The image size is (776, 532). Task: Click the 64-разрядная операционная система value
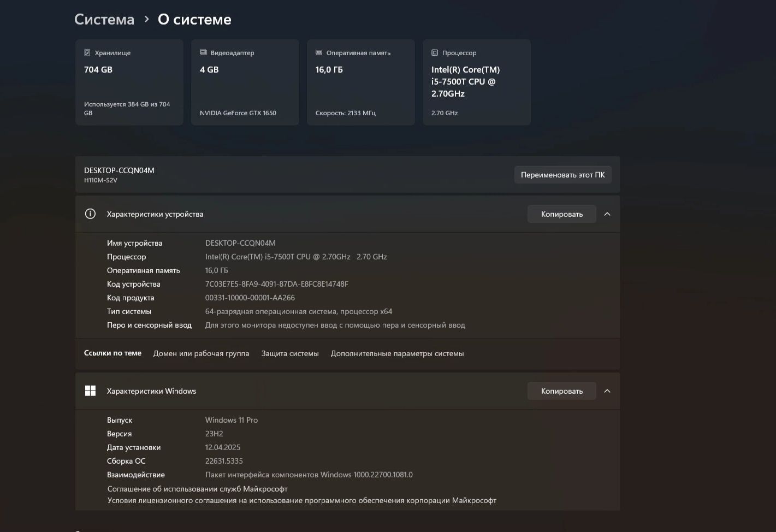tap(299, 311)
